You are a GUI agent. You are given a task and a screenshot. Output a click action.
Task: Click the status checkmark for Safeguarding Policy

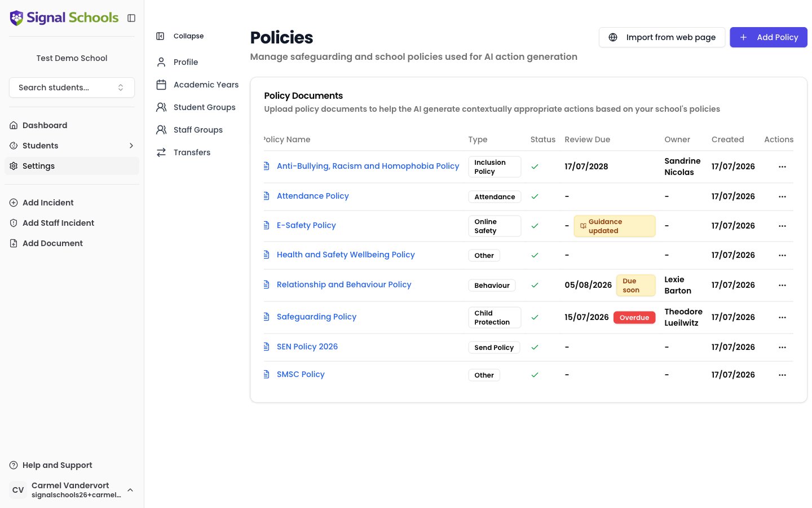[x=535, y=317]
